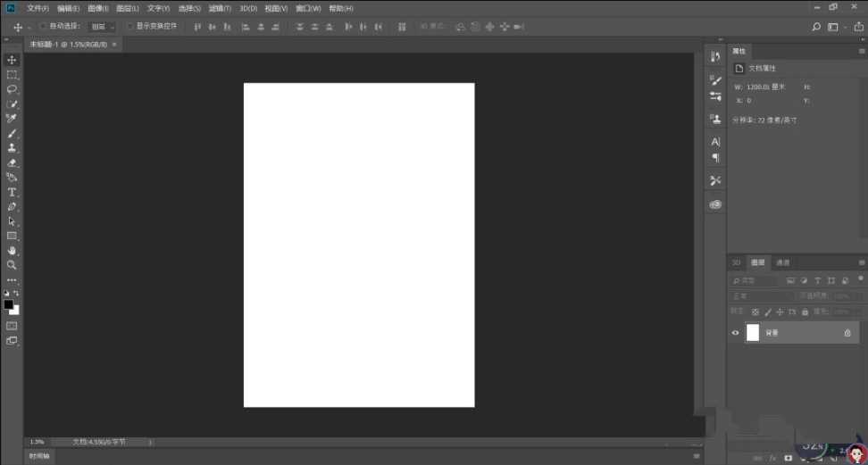
Task: Click the 时间轴 panel label
Action: click(40, 456)
